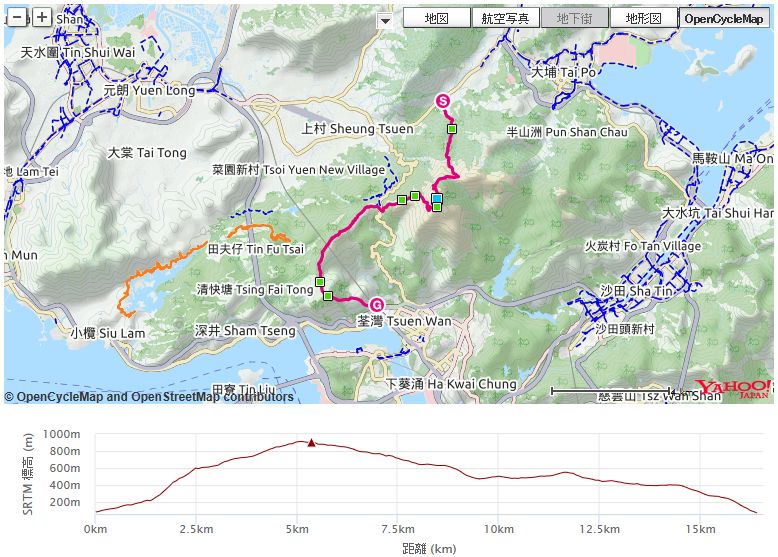This screenshot has height=557, width=778.
Task: Click green waypoint just below start marker
Action: 452,129
